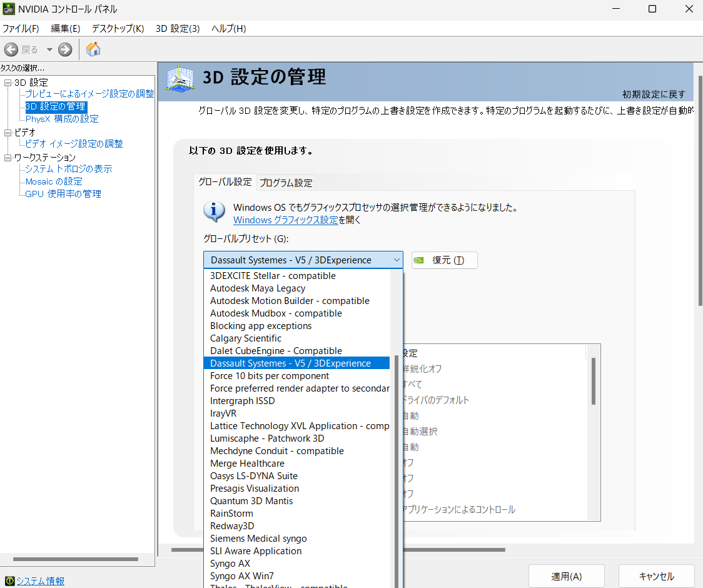Click the 3D settings header icon
Screen dimensions: 703x588
point(180,79)
